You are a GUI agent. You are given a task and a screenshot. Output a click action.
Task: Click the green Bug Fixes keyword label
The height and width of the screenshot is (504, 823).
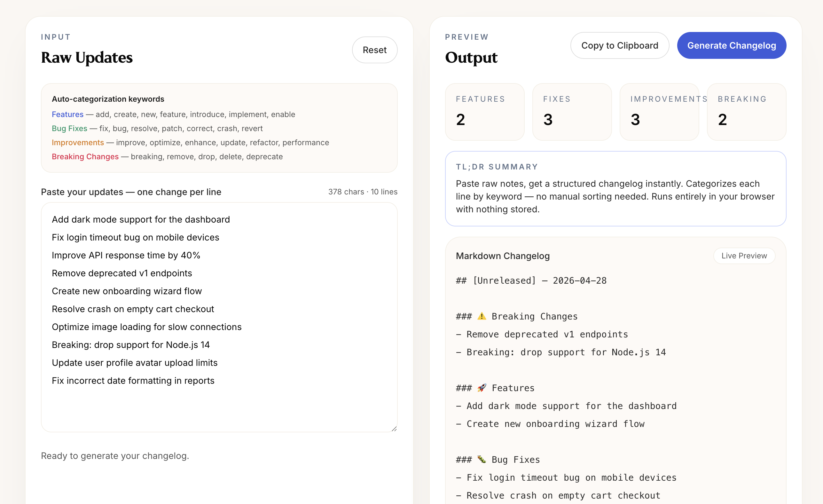tap(69, 129)
